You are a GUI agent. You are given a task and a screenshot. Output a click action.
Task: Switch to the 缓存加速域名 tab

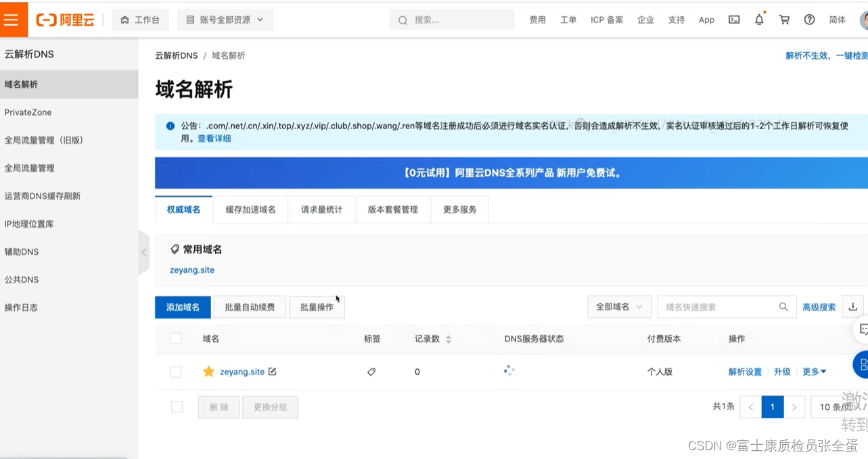pos(250,210)
